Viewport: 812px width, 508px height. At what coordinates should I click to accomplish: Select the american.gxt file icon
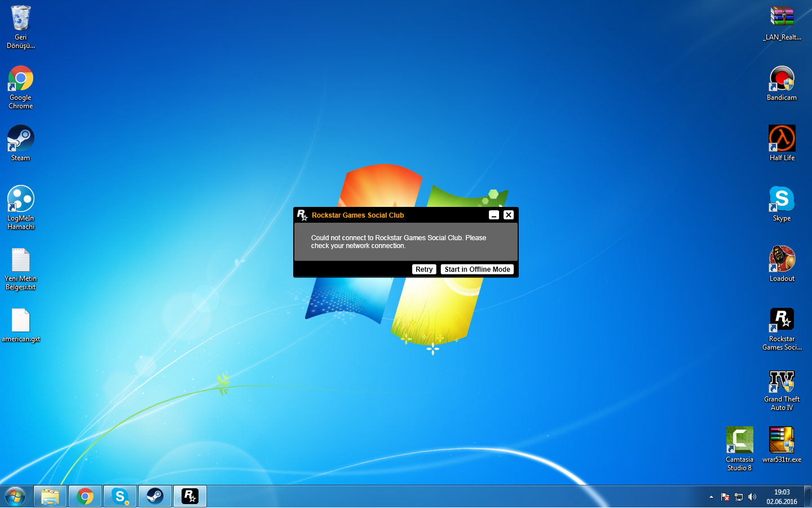21,325
